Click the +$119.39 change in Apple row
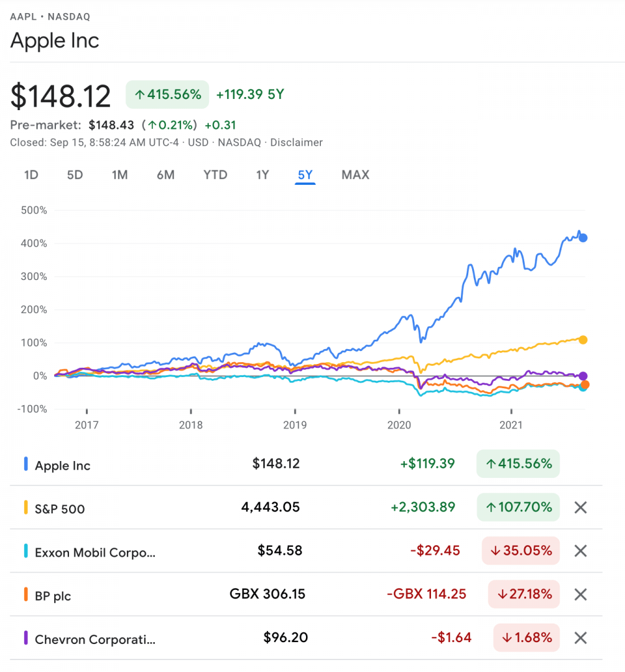 427,464
